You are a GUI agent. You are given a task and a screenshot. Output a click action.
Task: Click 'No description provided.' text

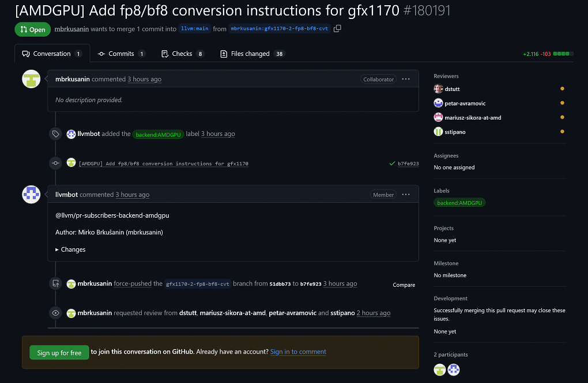point(89,100)
